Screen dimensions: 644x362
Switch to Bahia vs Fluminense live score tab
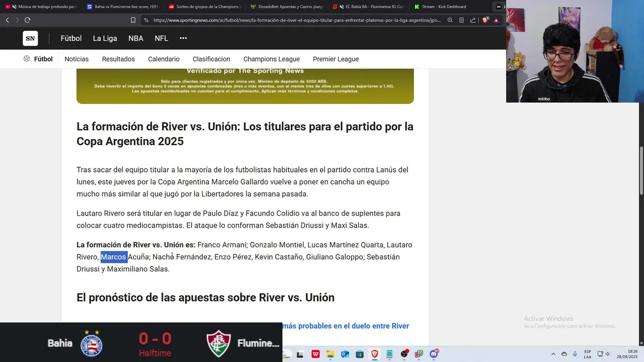click(x=123, y=7)
